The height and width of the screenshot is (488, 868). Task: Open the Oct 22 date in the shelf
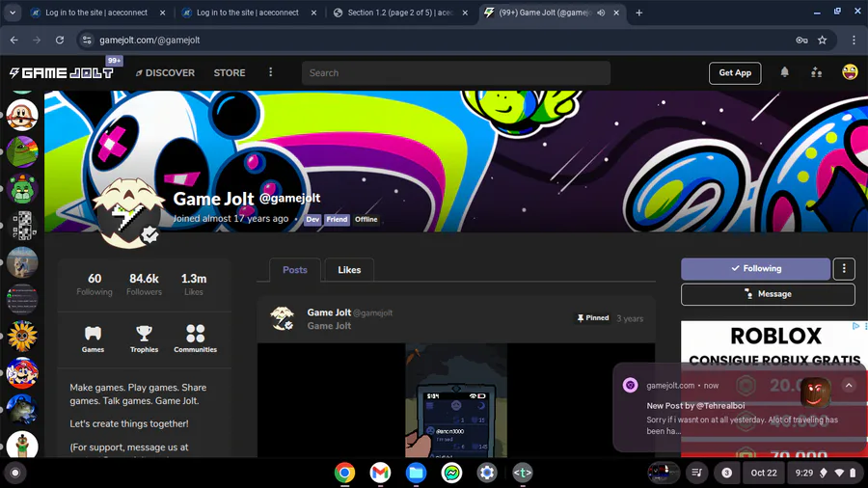(764, 473)
